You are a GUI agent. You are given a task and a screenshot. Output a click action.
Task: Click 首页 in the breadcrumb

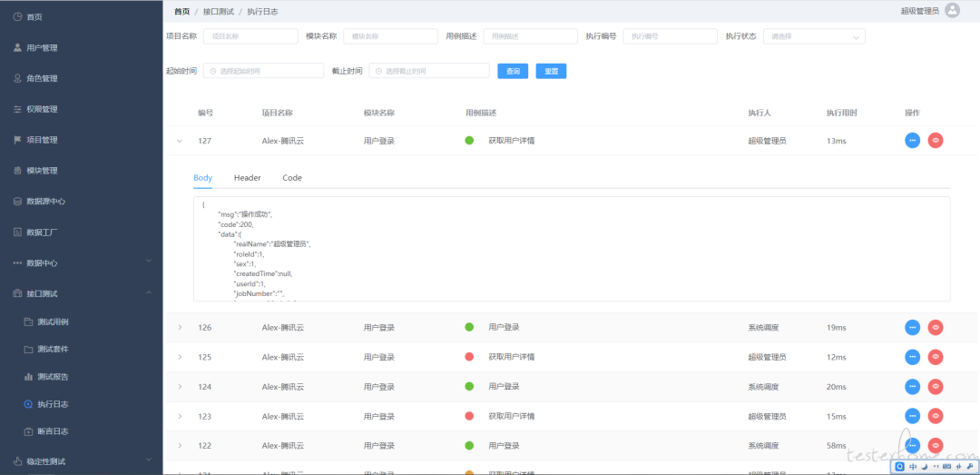(x=181, y=11)
